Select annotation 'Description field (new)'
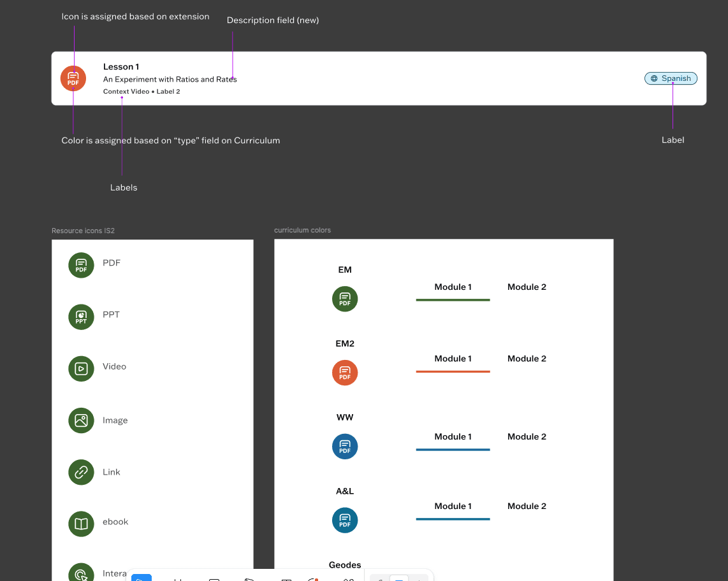This screenshot has height=581, width=728. 273,20
